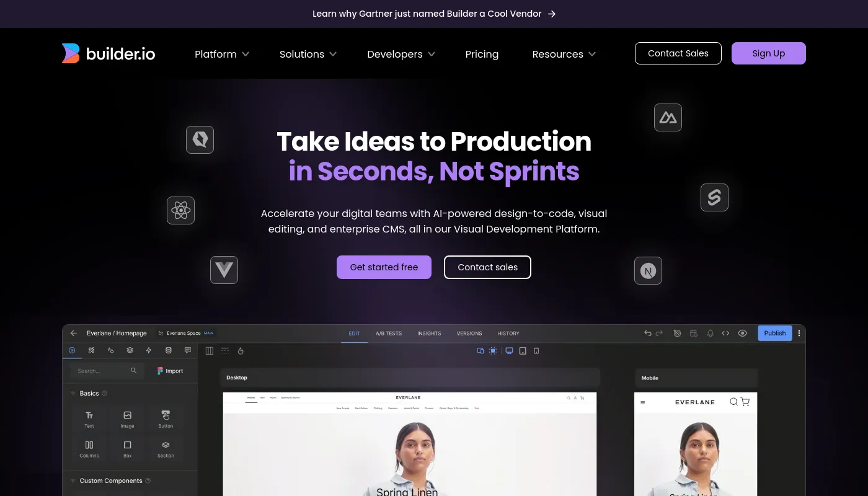Select the Button component tile

166,419
